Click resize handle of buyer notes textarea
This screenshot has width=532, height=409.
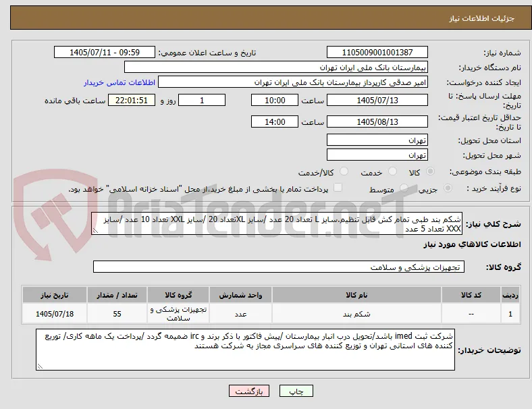point(40,366)
